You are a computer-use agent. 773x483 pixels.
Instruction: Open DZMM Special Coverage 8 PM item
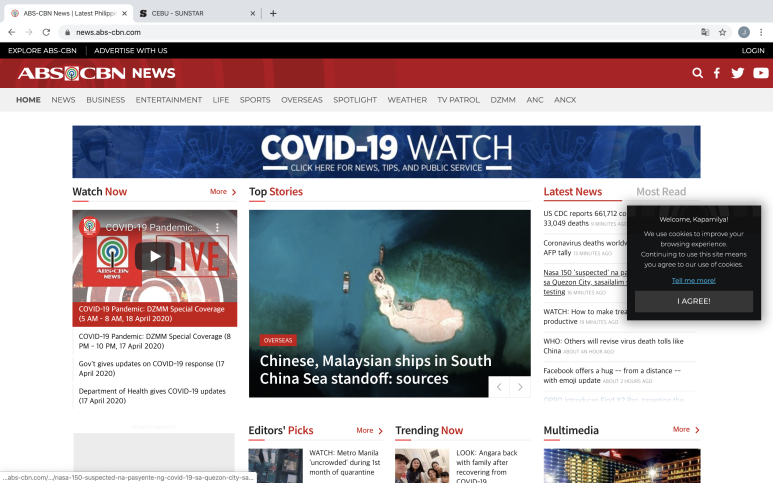[154, 341]
